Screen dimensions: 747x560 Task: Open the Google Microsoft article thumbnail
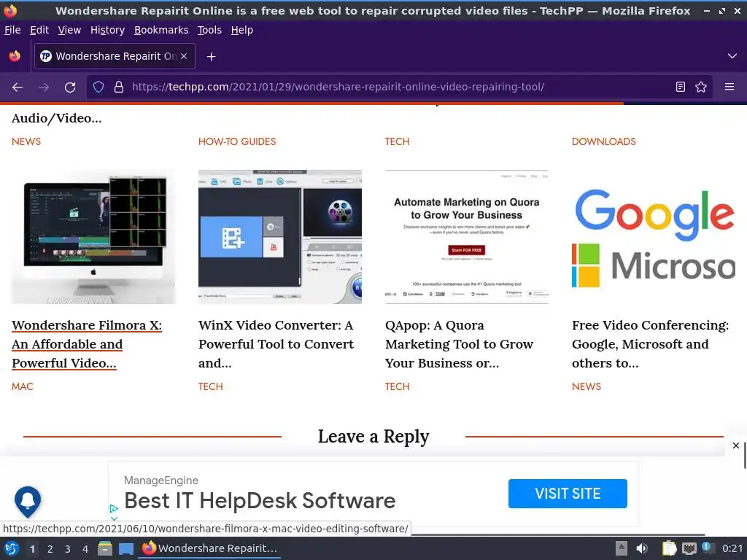tap(654, 237)
